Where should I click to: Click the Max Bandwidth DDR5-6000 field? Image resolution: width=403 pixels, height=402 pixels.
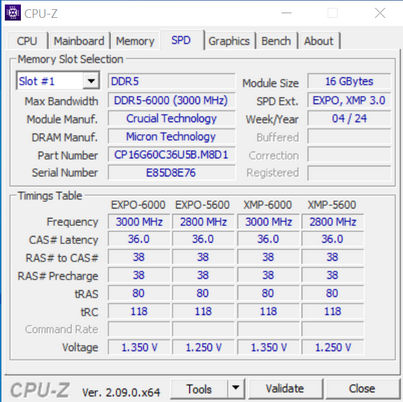pyautogui.click(x=171, y=100)
